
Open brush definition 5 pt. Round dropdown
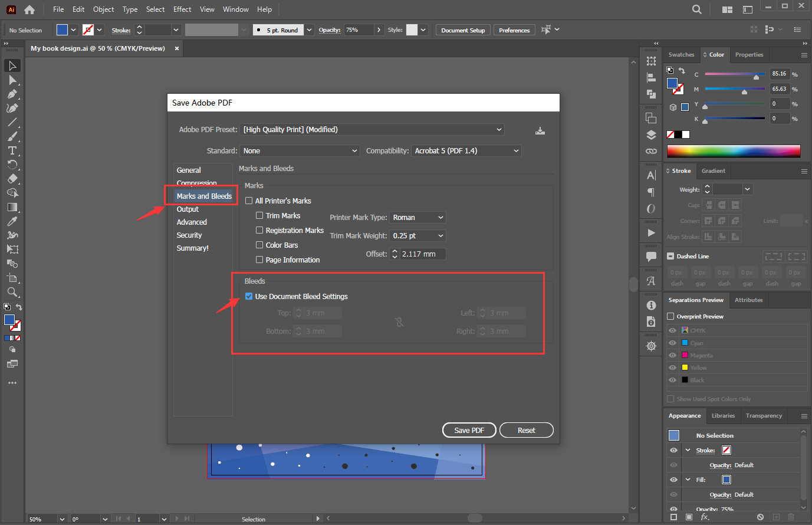[x=309, y=30]
